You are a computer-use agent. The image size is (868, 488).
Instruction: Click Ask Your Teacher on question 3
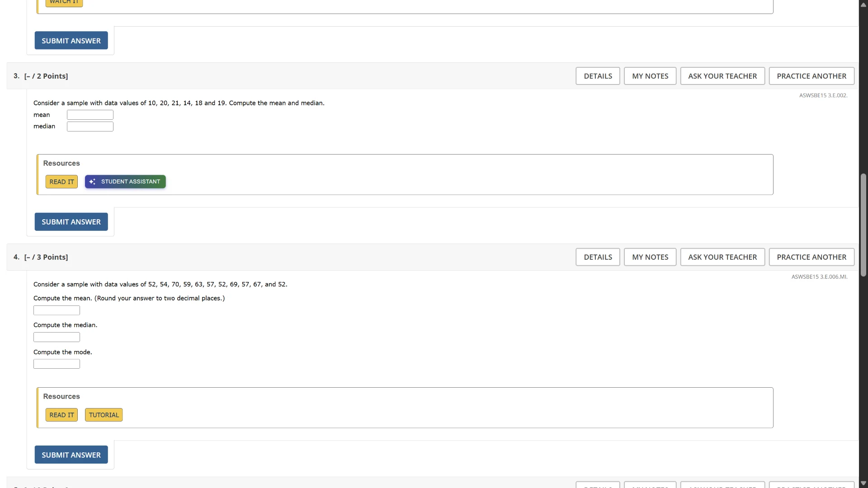coord(722,76)
